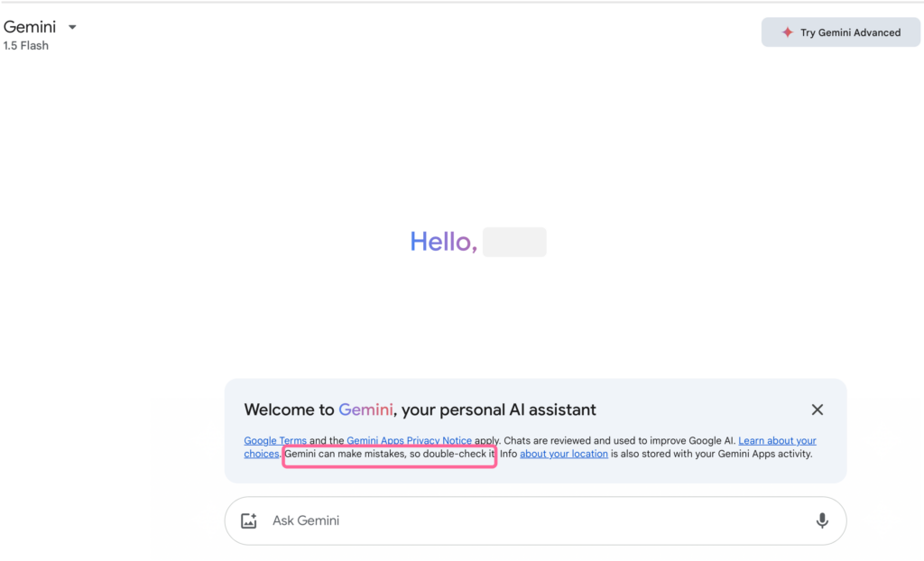924x561 pixels.
Task: Click the image attachment icon inside the search pill
Action: click(248, 520)
